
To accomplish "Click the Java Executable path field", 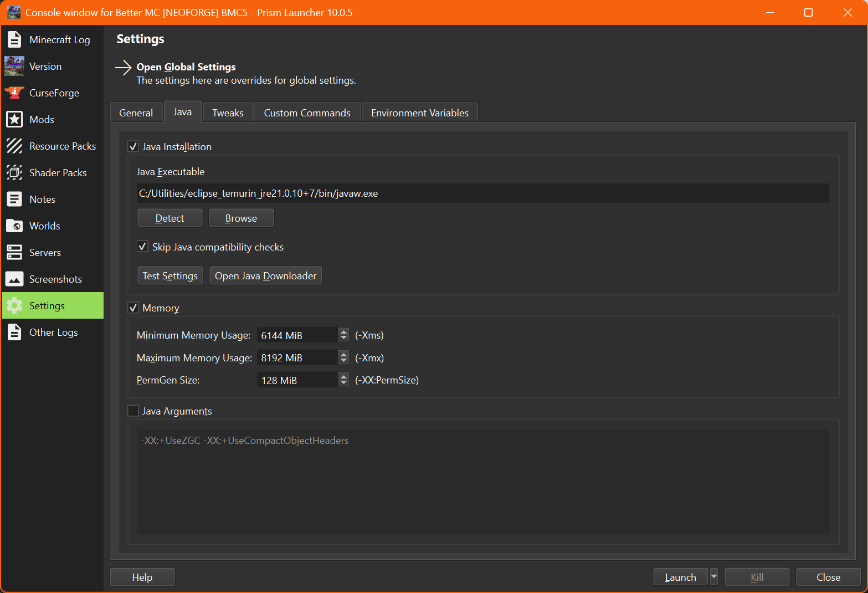I will click(482, 193).
